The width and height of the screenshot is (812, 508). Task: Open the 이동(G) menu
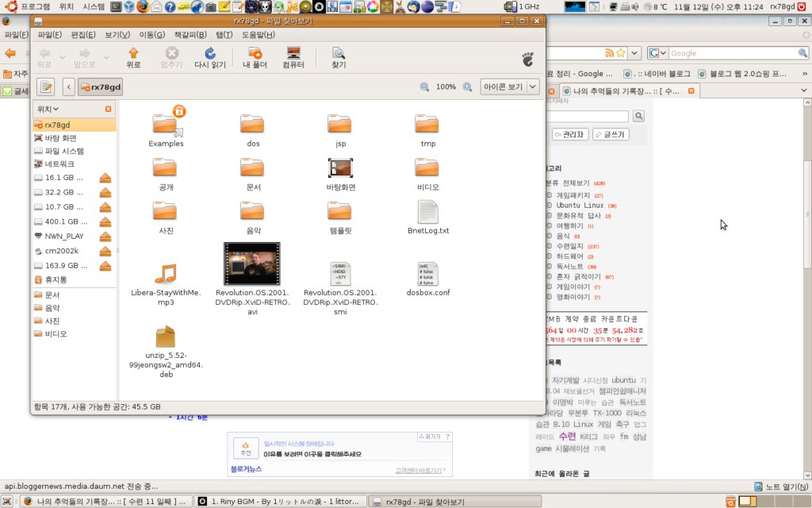point(151,34)
